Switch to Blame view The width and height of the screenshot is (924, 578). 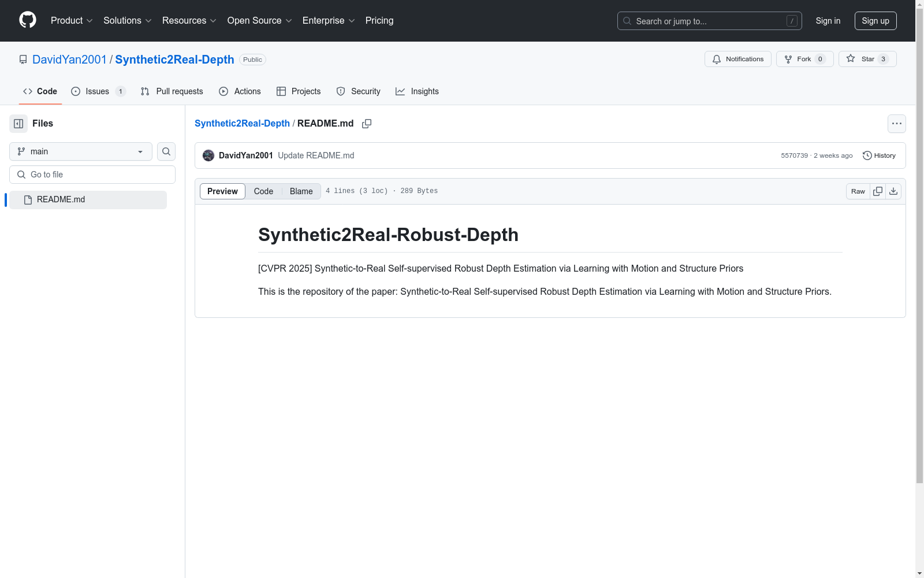click(301, 191)
